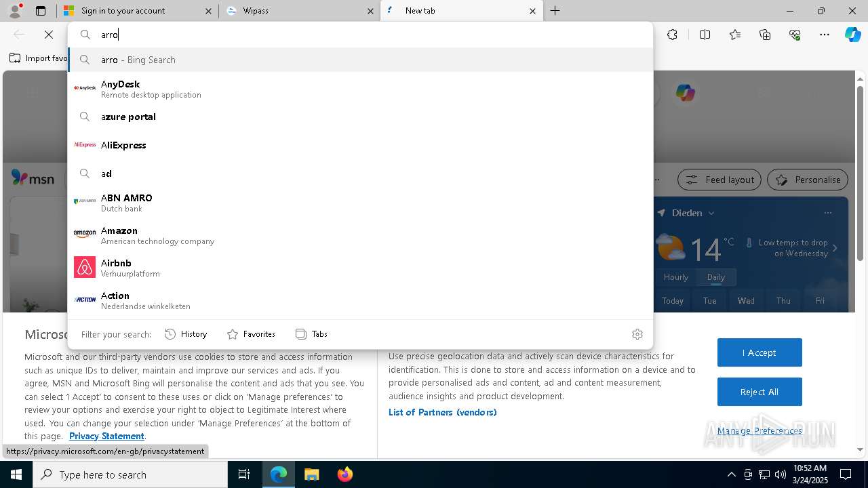This screenshot has width=868, height=488.
Task: Open the Favorites star toolbar icon
Action: coord(735,35)
